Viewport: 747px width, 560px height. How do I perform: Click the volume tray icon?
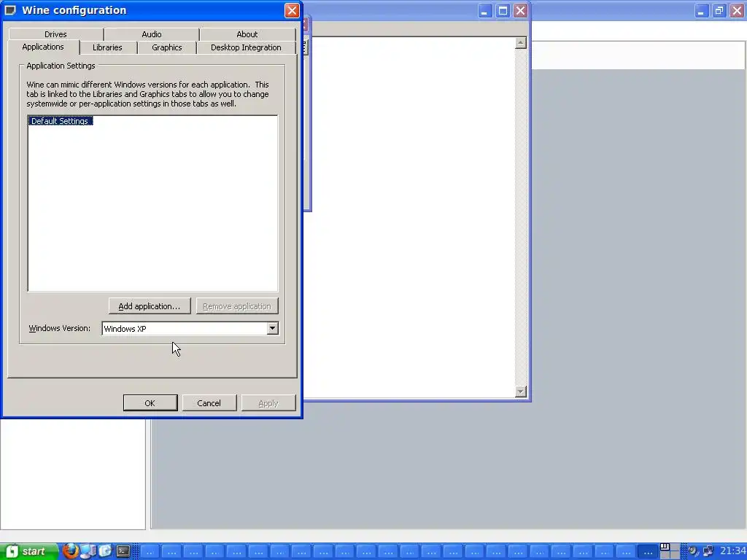pos(693,551)
